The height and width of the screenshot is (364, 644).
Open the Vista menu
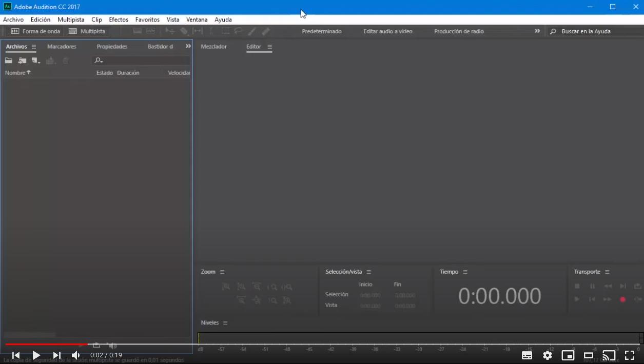(173, 19)
